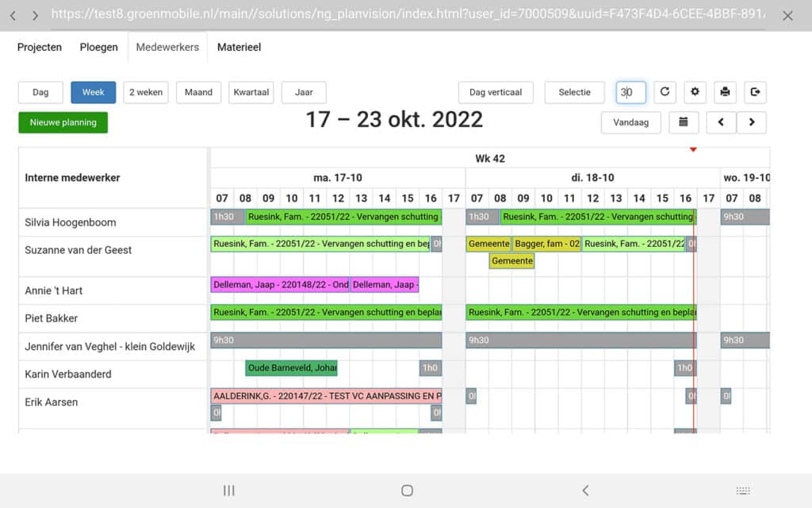Click the number input field showing 30
Viewport: 812px width, 508px height.
(630, 92)
